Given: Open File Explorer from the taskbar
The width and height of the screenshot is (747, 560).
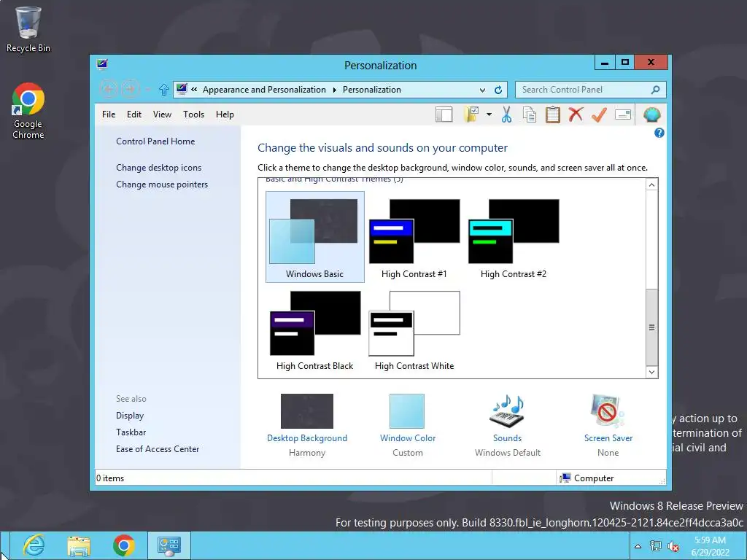Looking at the screenshot, I should [79, 545].
